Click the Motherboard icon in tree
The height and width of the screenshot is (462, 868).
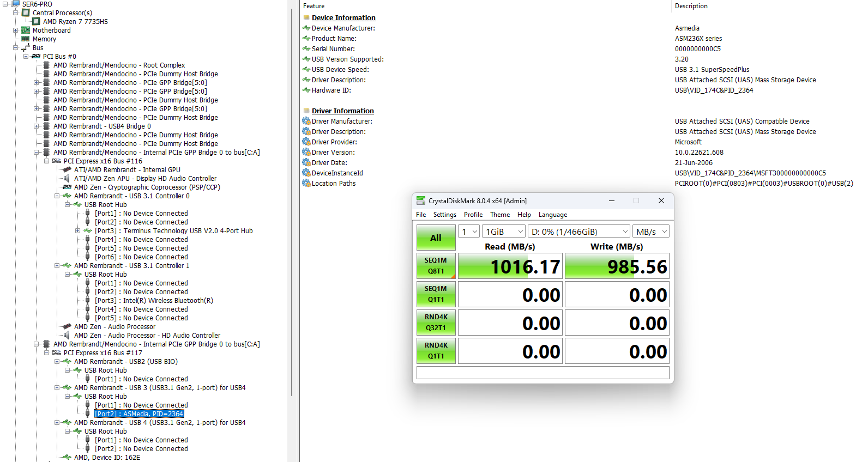(26, 30)
